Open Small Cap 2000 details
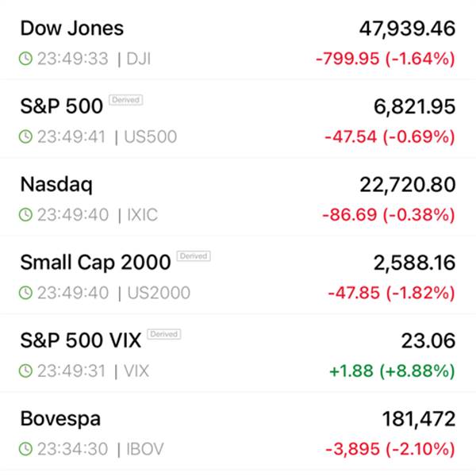The width and height of the screenshot is (476, 476). click(95, 262)
